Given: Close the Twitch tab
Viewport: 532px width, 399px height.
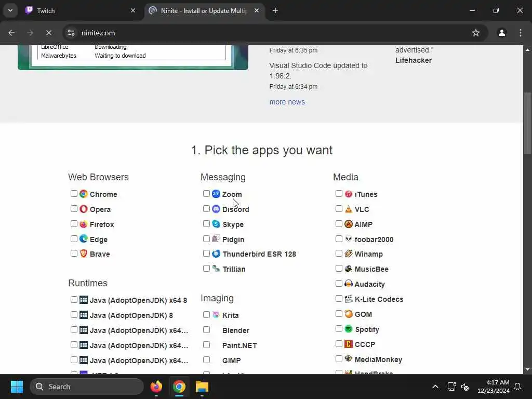Looking at the screenshot, I should click(x=132, y=10).
